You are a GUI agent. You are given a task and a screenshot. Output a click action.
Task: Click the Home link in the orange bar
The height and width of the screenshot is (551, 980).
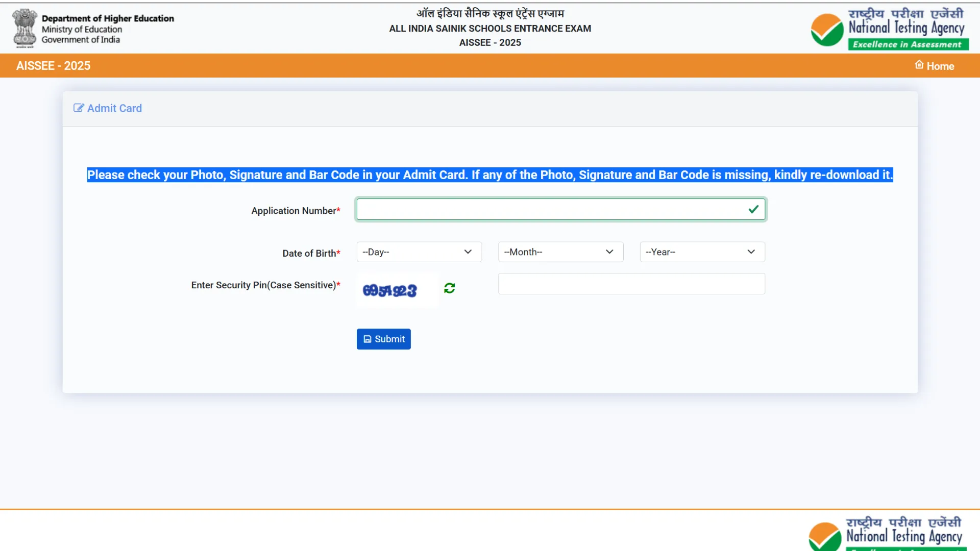click(x=934, y=66)
